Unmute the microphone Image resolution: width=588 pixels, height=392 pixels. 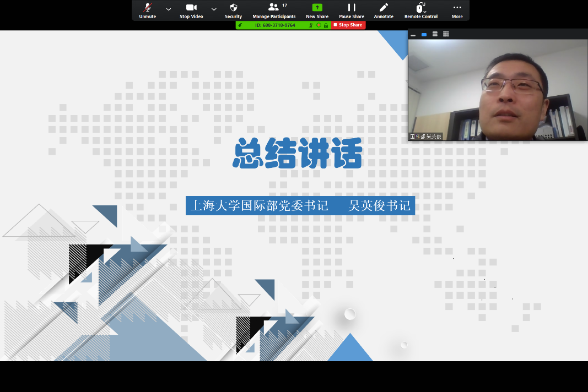coord(147,10)
